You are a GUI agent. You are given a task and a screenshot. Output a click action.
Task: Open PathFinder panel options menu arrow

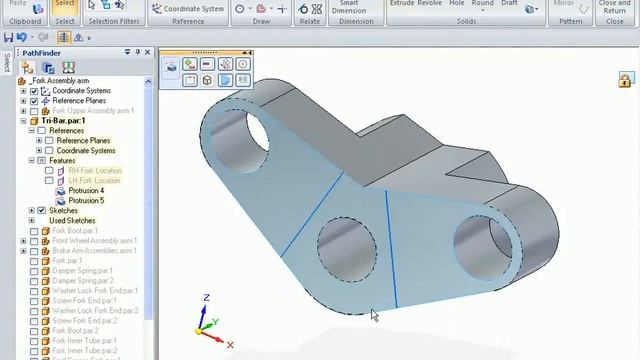127,52
